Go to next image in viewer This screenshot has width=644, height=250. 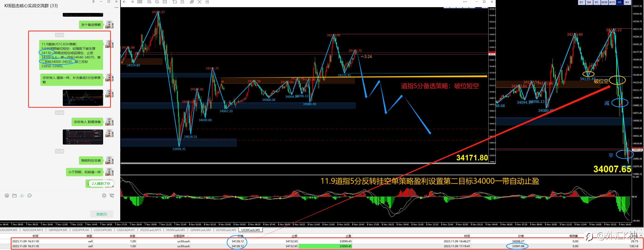[132, 2]
